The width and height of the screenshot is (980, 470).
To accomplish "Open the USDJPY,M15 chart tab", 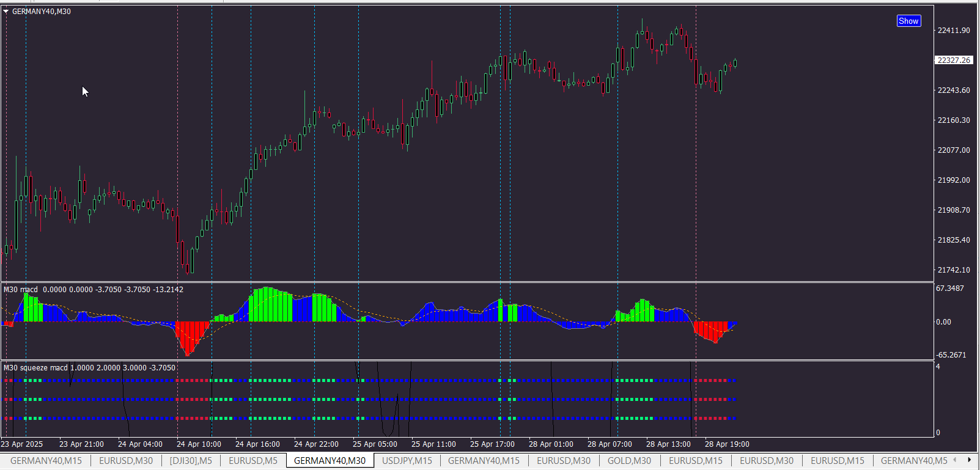I will tap(407, 461).
